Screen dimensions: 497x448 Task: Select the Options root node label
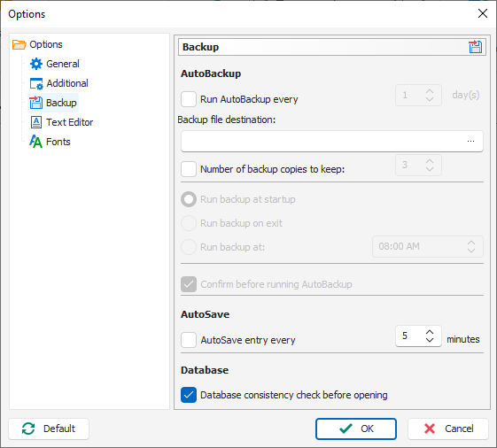pyautogui.click(x=46, y=44)
